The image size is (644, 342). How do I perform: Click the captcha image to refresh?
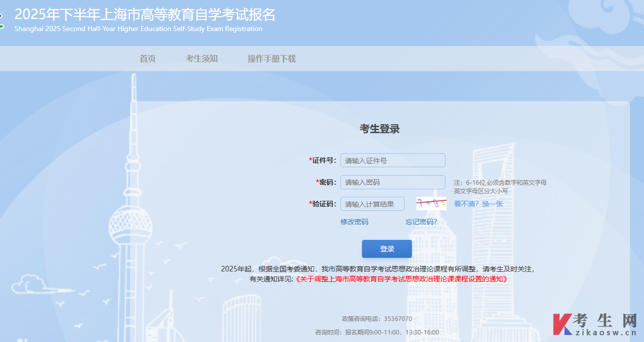[431, 204]
